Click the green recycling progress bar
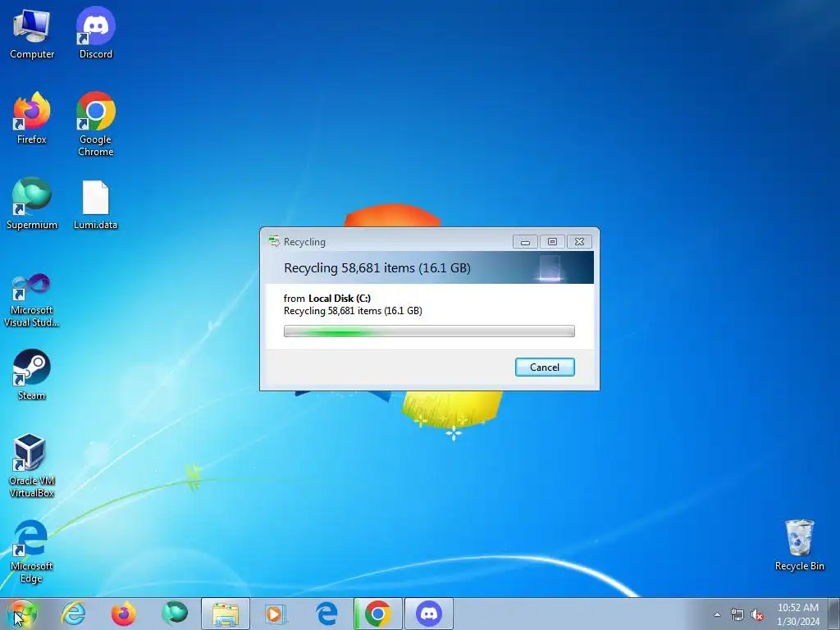Viewport: 840px width, 630px height. 429,331
